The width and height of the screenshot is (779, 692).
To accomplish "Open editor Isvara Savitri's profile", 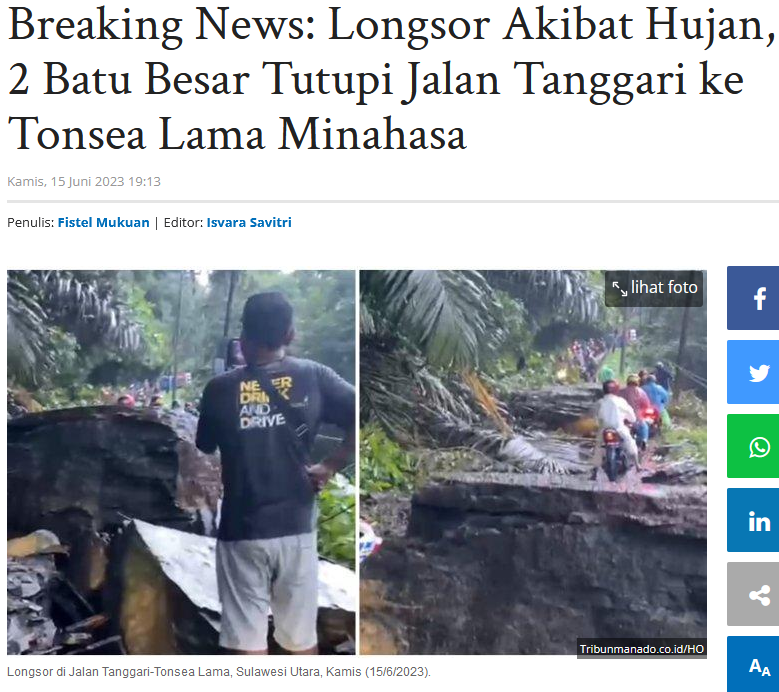I will point(249,223).
